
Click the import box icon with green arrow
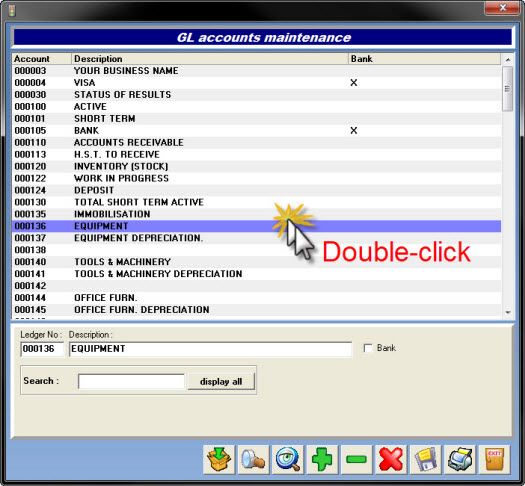pyautogui.click(x=219, y=460)
